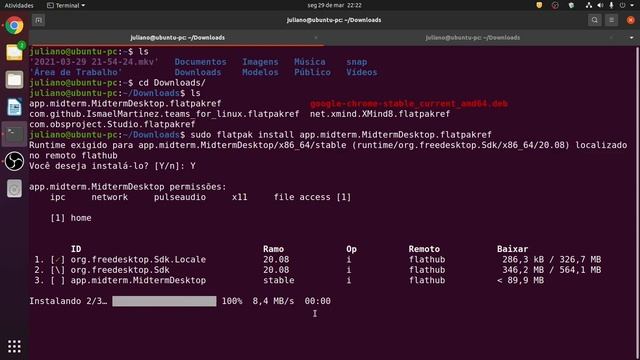Click 'Área de Trabalho' folder name

pyautogui.click(x=76, y=72)
